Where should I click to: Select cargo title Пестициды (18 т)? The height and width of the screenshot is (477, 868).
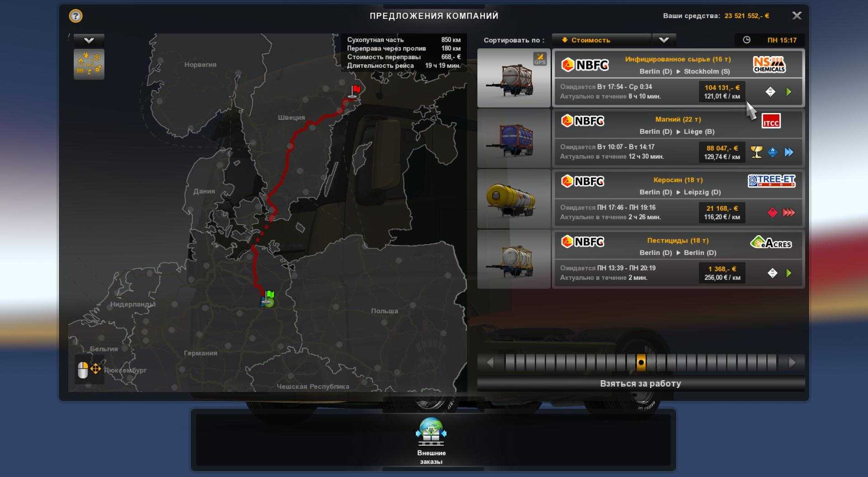678,241
